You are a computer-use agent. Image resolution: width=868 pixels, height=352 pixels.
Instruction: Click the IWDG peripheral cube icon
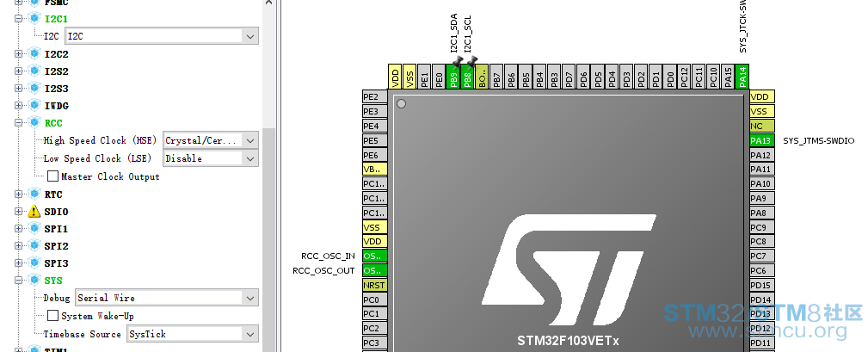[34, 106]
